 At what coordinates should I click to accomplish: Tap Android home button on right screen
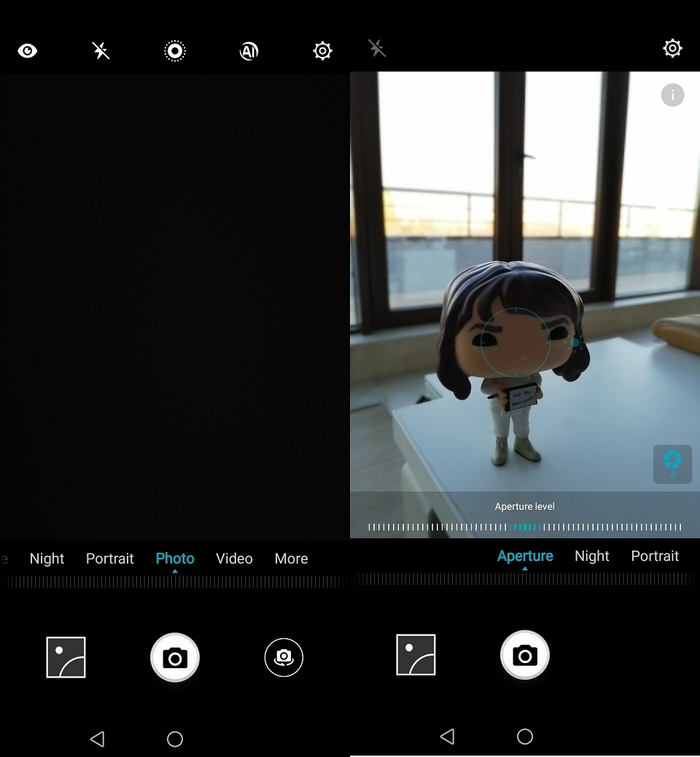click(525, 737)
